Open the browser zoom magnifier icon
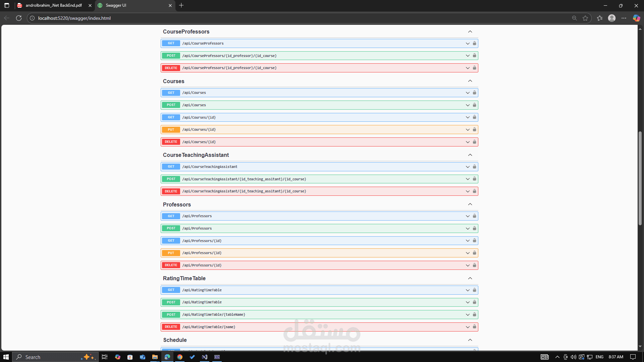This screenshot has width=644, height=362. tap(574, 18)
